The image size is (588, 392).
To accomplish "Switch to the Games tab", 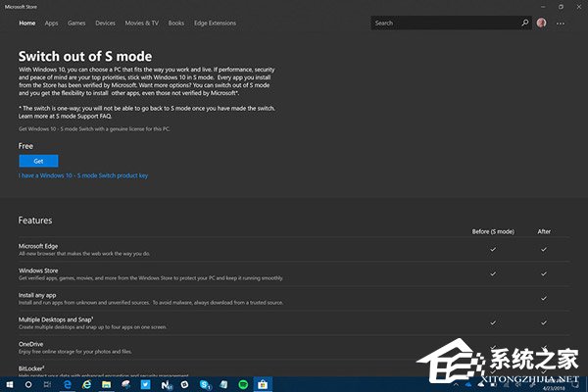I will [x=76, y=23].
